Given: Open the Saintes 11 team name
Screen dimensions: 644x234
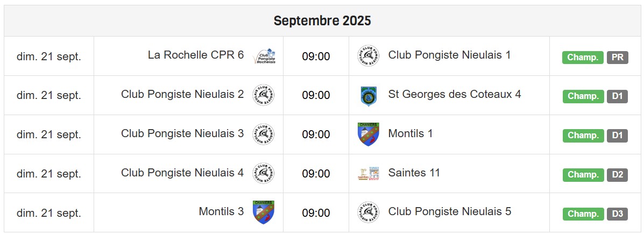Looking at the screenshot, I should (x=414, y=173).
